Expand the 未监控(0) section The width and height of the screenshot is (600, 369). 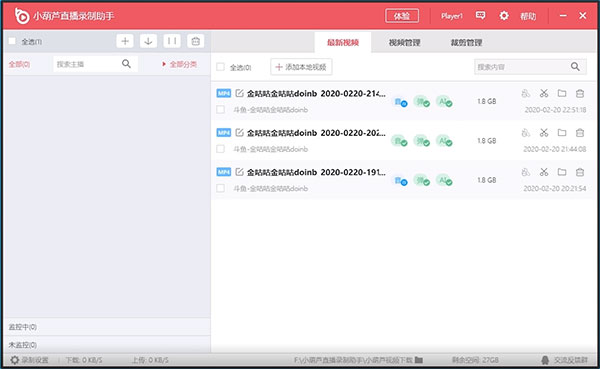coord(107,345)
